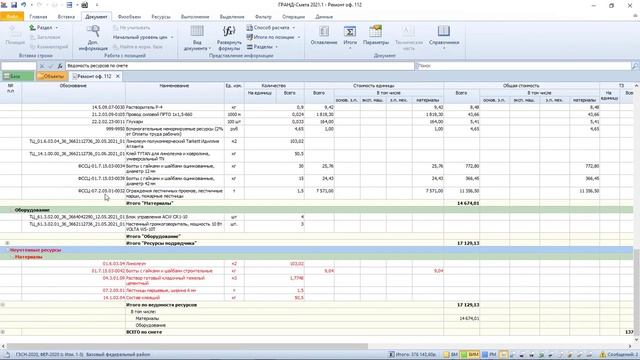Click the horizontal scrollbar at the bottom
This screenshot has width=640, height=360.
[x=188, y=346]
